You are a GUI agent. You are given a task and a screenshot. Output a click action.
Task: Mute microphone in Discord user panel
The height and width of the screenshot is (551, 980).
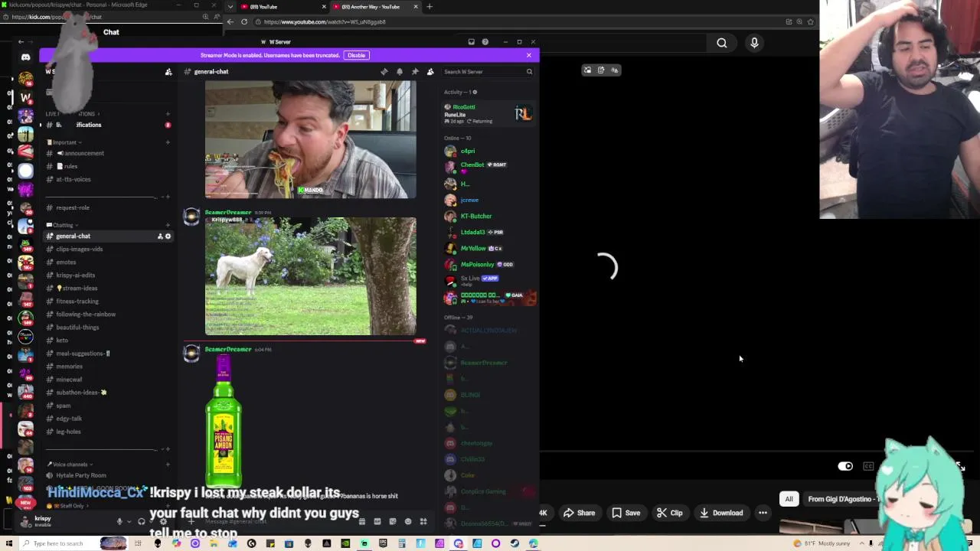[119, 522]
